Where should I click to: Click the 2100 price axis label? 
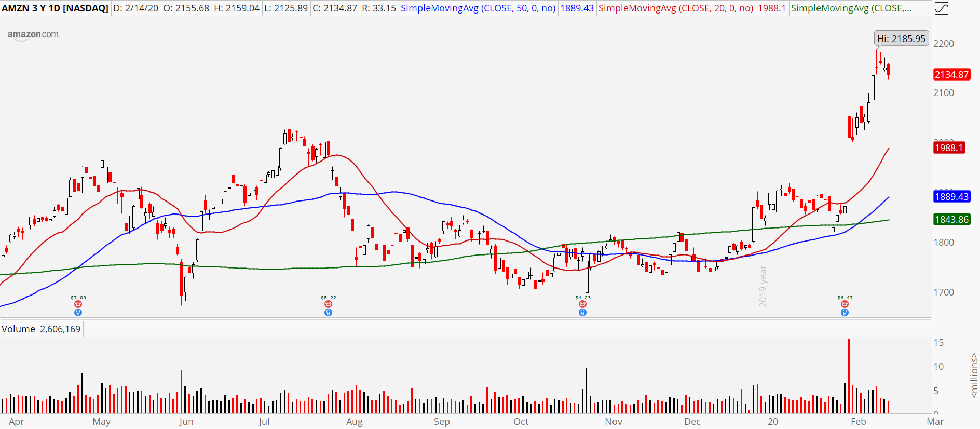(944, 93)
